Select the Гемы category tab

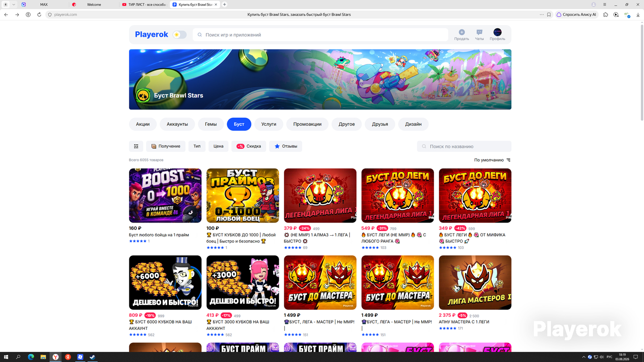(x=211, y=124)
